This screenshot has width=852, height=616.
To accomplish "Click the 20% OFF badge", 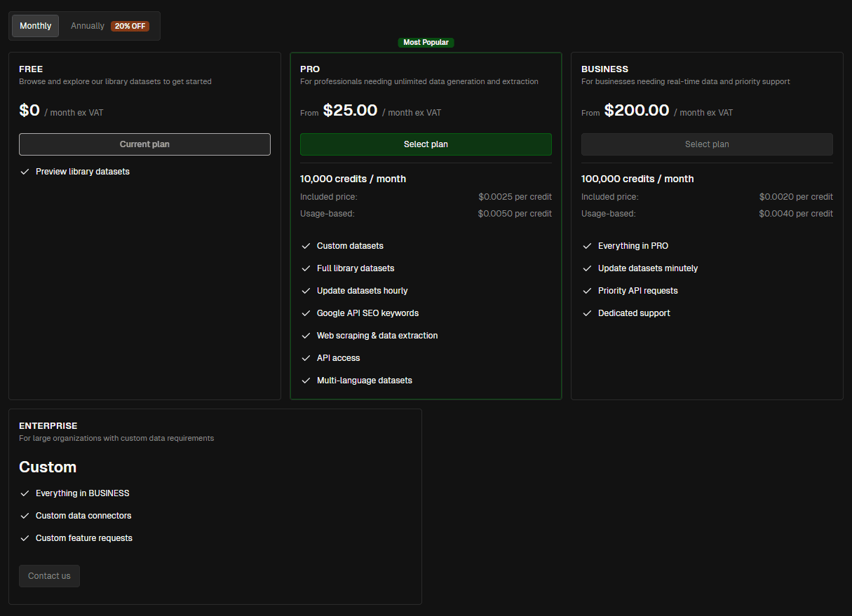I will pos(130,26).
